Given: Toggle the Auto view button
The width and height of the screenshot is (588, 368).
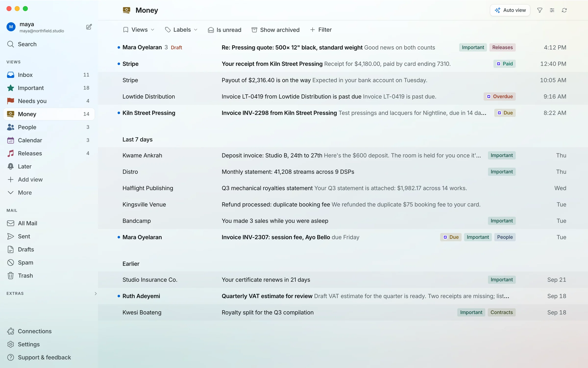Looking at the screenshot, I should tap(510, 10).
